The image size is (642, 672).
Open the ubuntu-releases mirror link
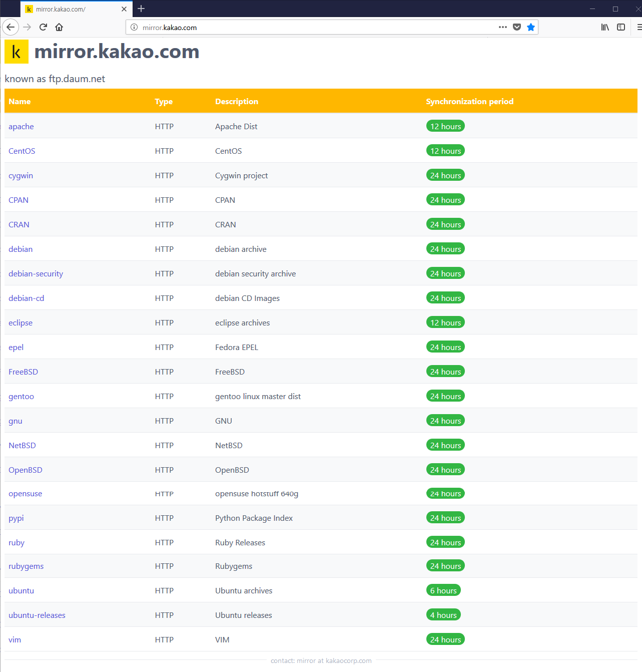tap(37, 615)
